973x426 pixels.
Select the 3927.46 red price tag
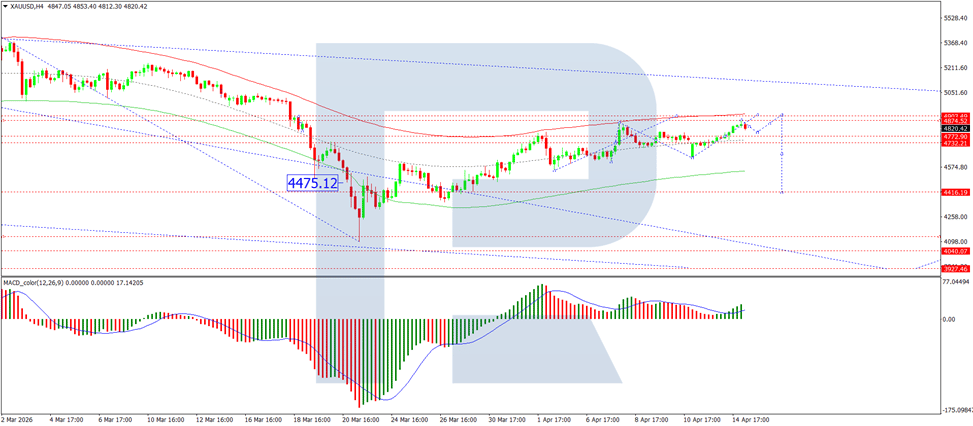pos(956,268)
